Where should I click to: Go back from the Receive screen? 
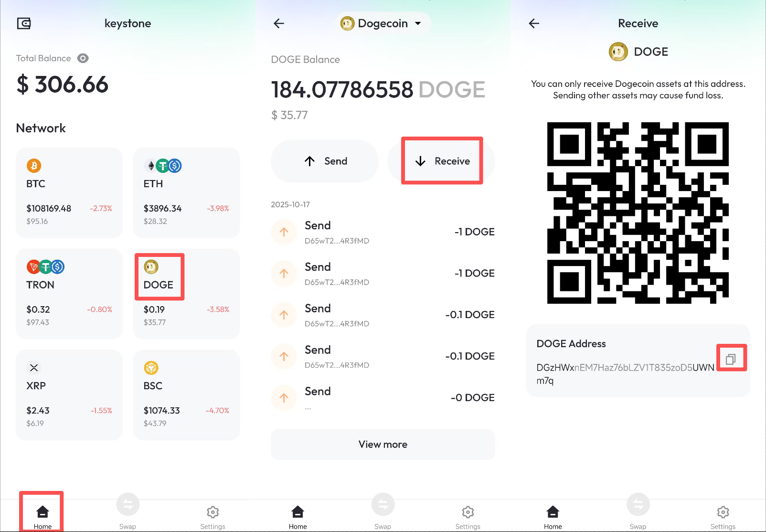coord(534,23)
